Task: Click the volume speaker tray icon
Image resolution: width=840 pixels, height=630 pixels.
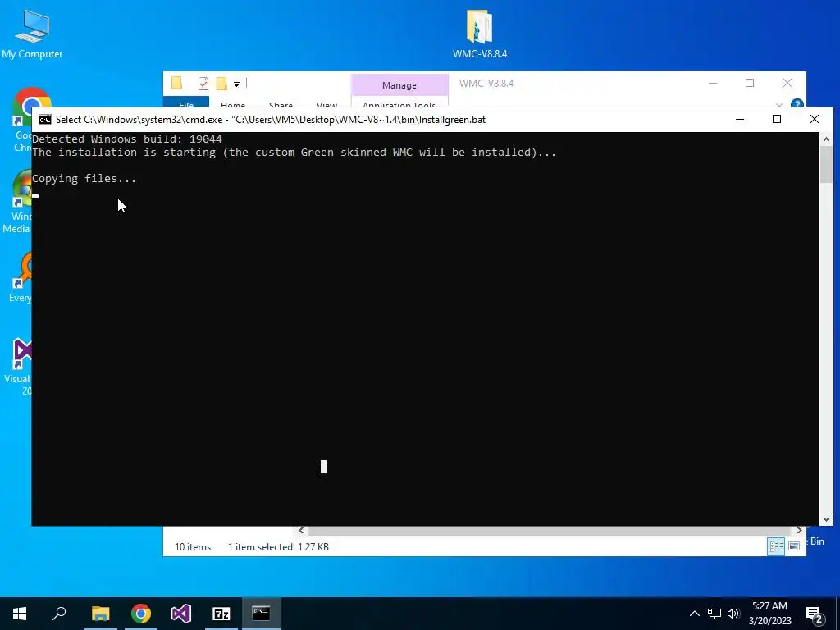Action: [733, 614]
